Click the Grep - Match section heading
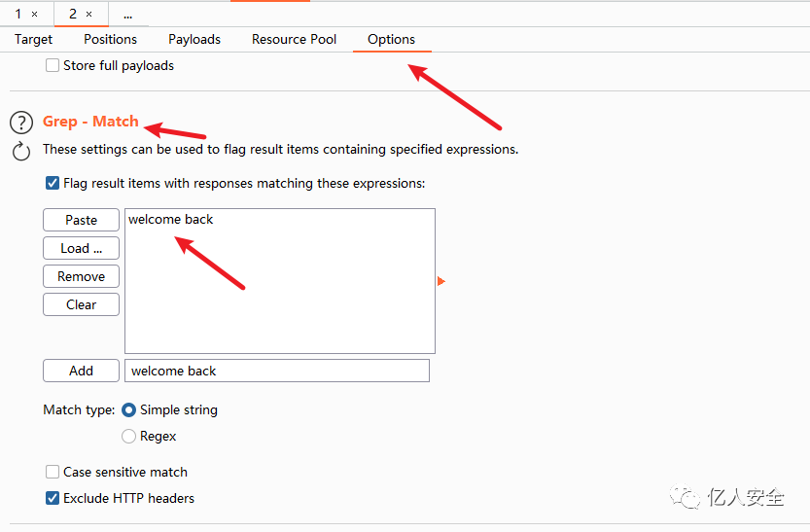The image size is (810, 532). pyautogui.click(x=91, y=122)
